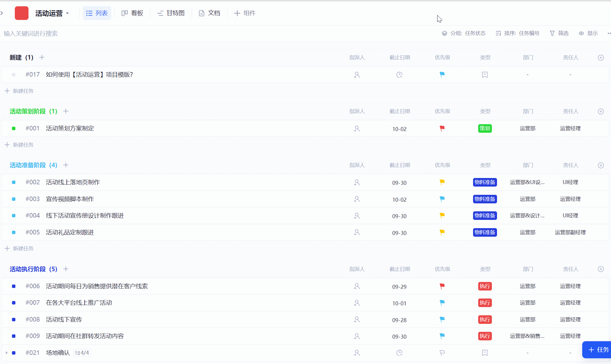The height and width of the screenshot is (364, 611).
Task: Click the red priority flag of task #001
Action: [x=442, y=128]
